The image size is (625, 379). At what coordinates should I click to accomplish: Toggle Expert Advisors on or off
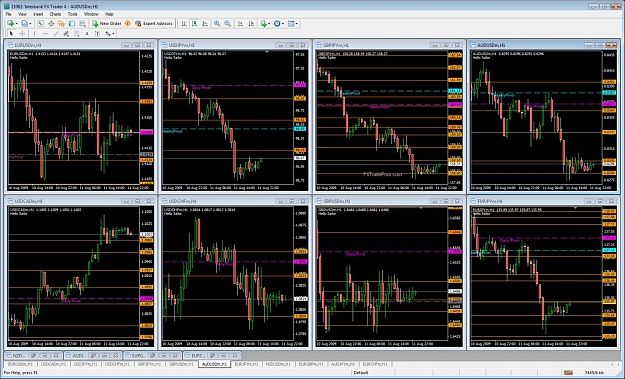pos(153,24)
